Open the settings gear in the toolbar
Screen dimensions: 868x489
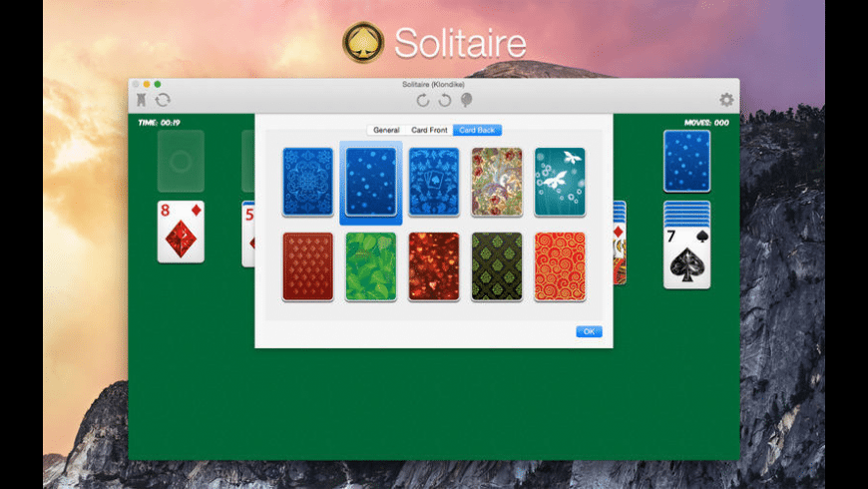click(x=726, y=100)
